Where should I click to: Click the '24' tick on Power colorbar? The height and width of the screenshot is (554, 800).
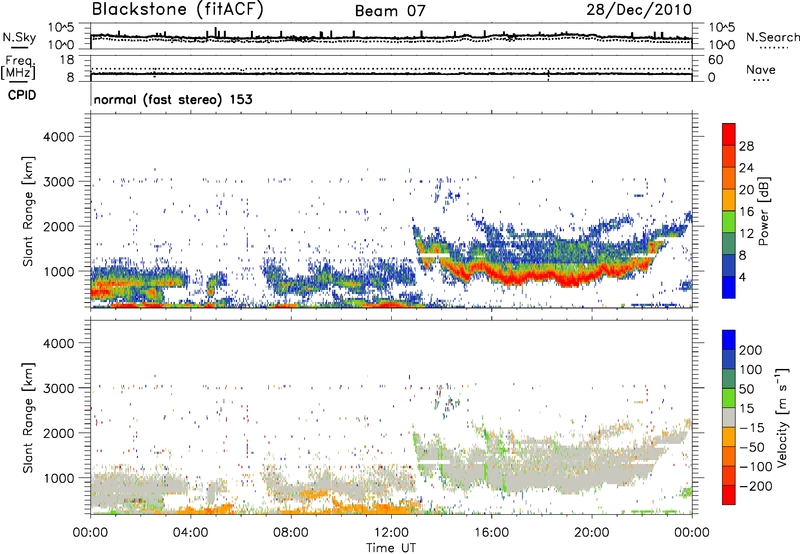tap(746, 168)
